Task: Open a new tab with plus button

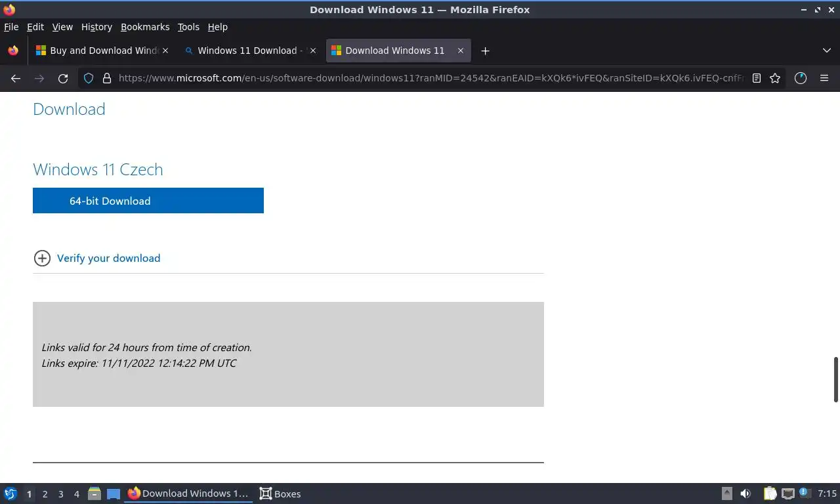Action: [485, 51]
